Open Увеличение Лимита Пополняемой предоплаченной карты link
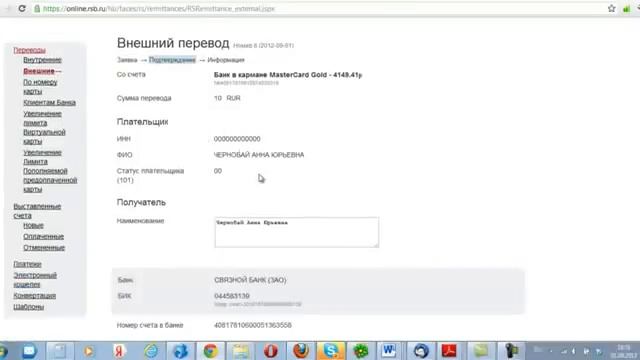Screen dimensions: 640x360 (50, 171)
